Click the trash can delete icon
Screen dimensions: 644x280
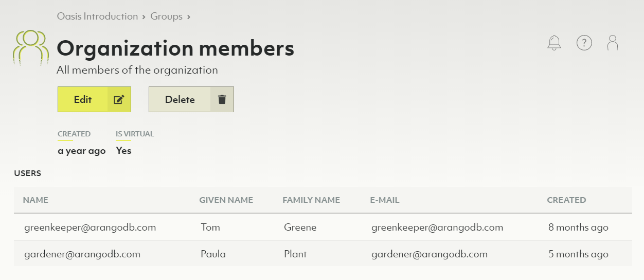222,99
